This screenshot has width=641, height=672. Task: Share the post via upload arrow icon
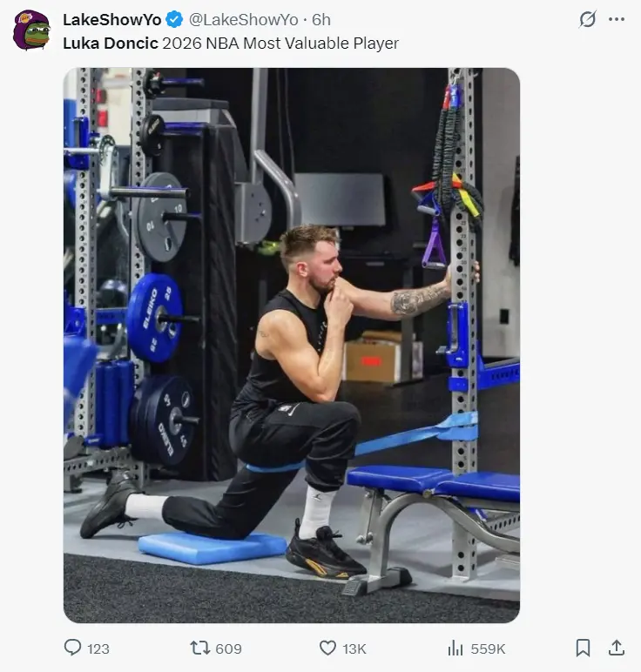617,648
